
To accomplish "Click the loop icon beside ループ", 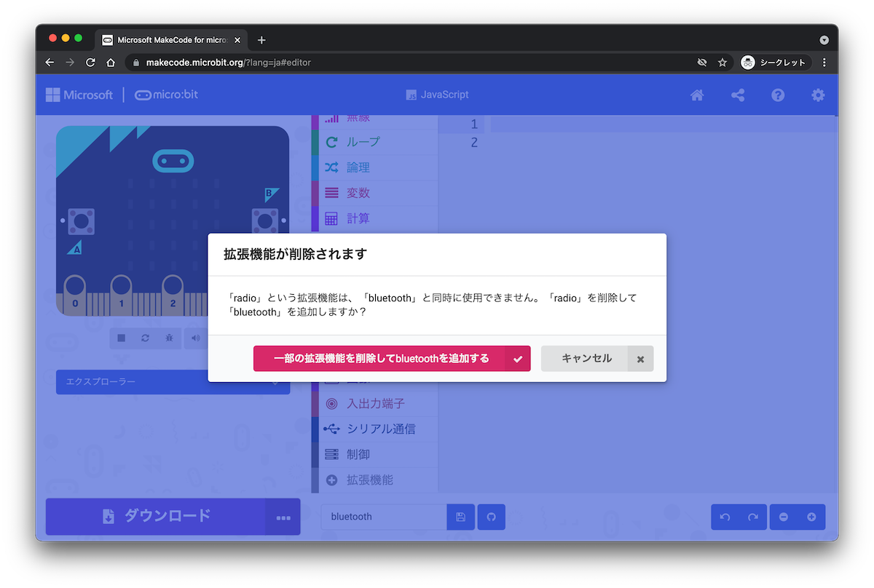I will pyautogui.click(x=331, y=142).
